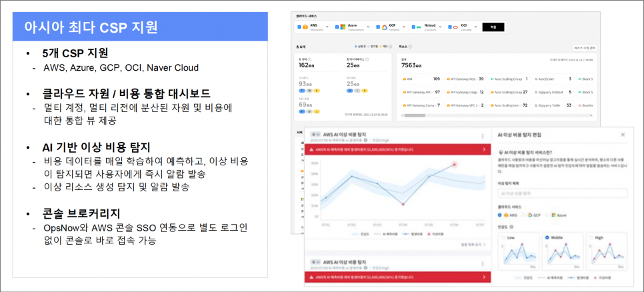Click the 콘솔 브로커리지 heading
Image resolution: width=644 pixels, height=292 pixels.
81,213
